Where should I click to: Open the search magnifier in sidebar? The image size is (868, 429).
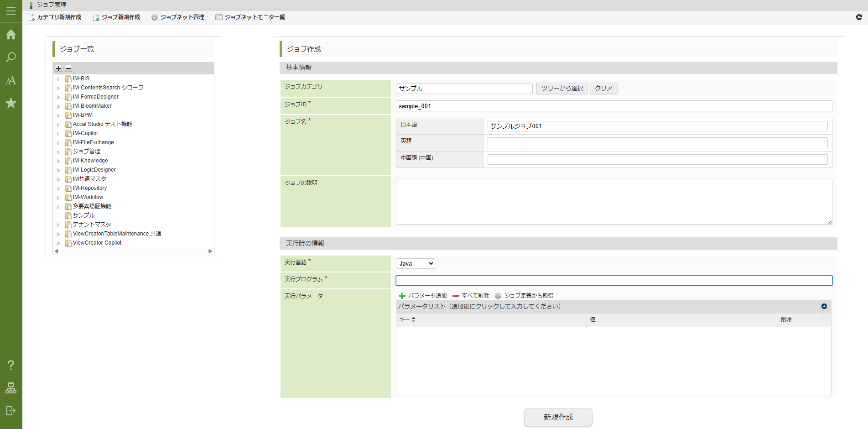coord(11,58)
